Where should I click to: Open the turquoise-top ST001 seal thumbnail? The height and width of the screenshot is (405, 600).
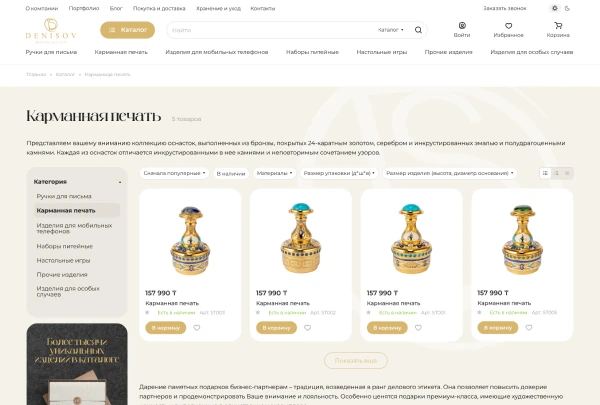(x=411, y=238)
